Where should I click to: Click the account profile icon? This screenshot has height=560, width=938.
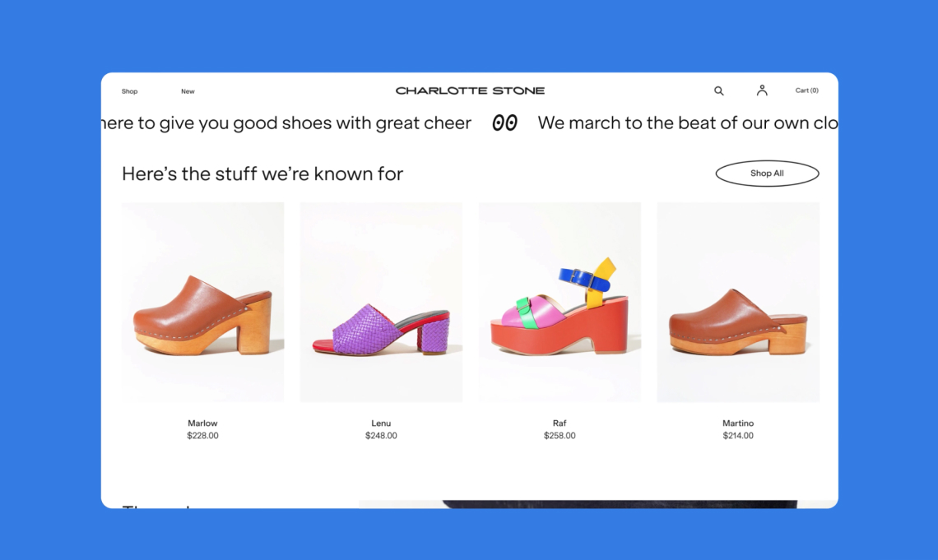point(762,90)
